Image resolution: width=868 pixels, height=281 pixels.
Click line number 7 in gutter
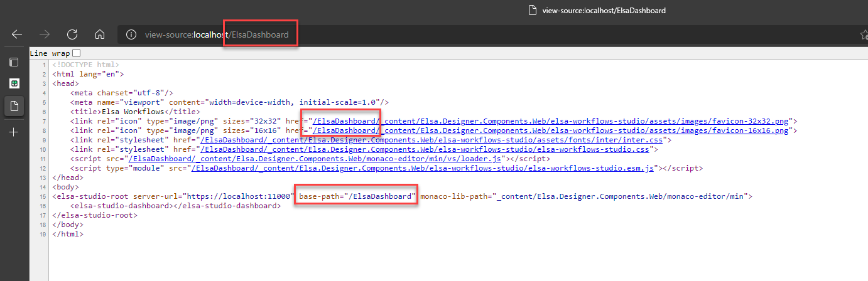(x=44, y=121)
